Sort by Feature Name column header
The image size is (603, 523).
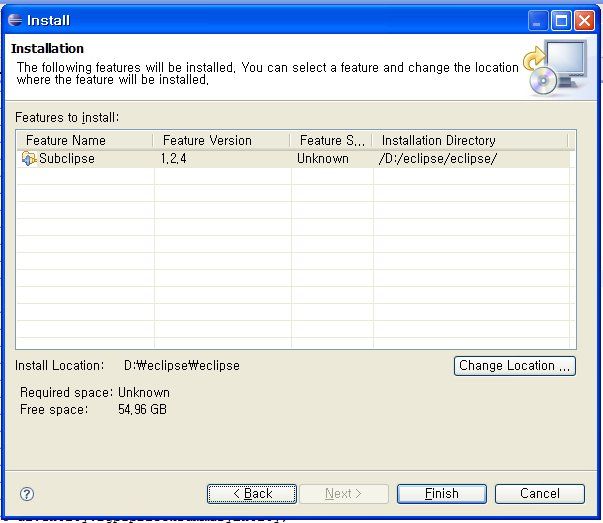tap(85, 140)
